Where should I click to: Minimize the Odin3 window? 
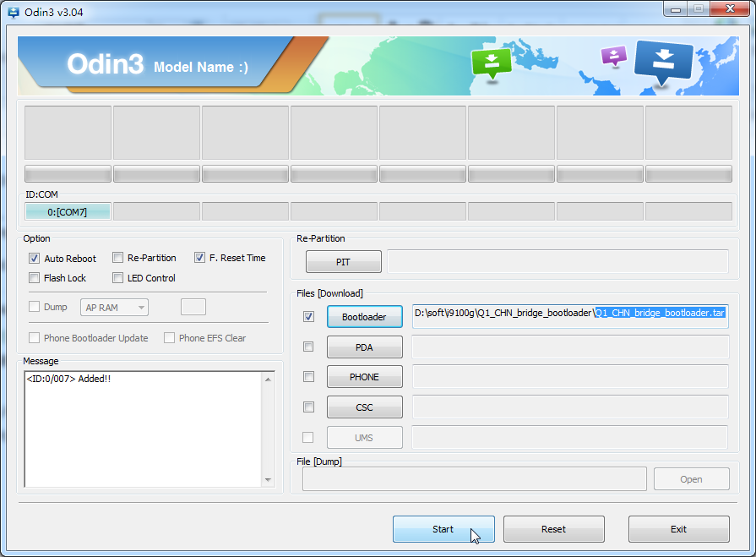676,8
